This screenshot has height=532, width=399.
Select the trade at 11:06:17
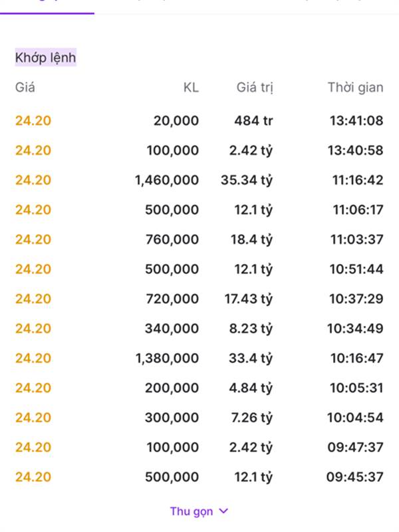click(199, 209)
